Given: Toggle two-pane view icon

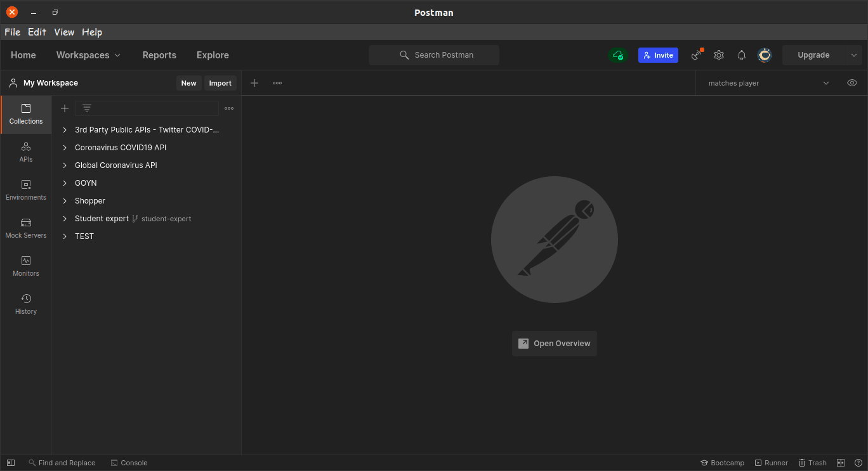Looking at the screenshot, I should pyautogui.click(x=841, y=463).
